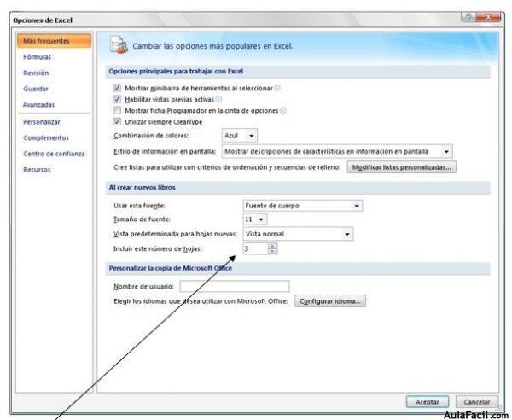
Task: Select Más frecuentes category
Action: (55, 41)
